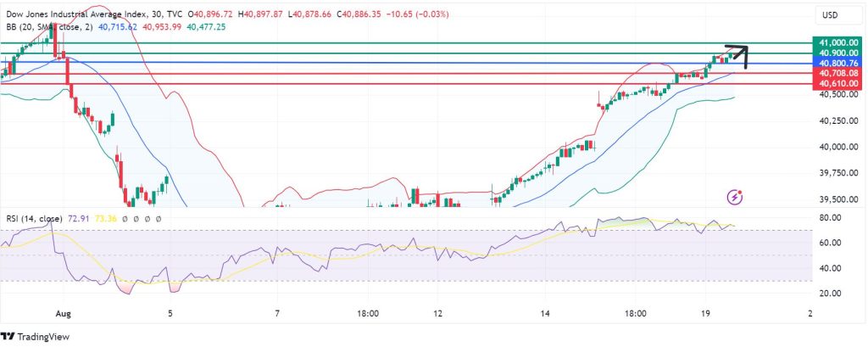Click the red 40,610.00 price label
The width and height of the screenshot is (868, 347).
(x=838, y=84)
